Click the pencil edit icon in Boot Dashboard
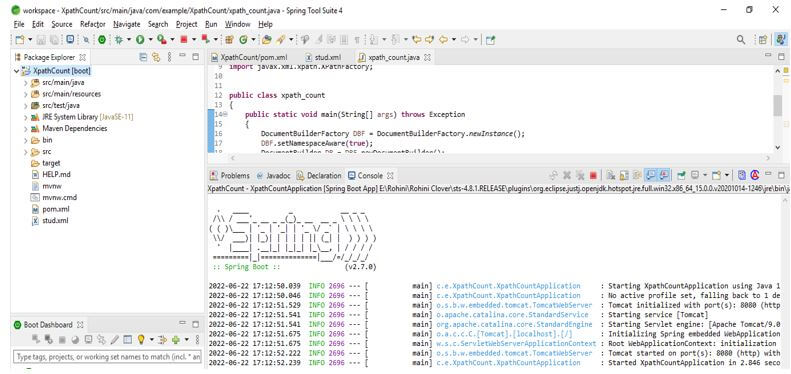The width and height of the screenshot is (791, 374). pyautogui.click(x=115, y=339)
